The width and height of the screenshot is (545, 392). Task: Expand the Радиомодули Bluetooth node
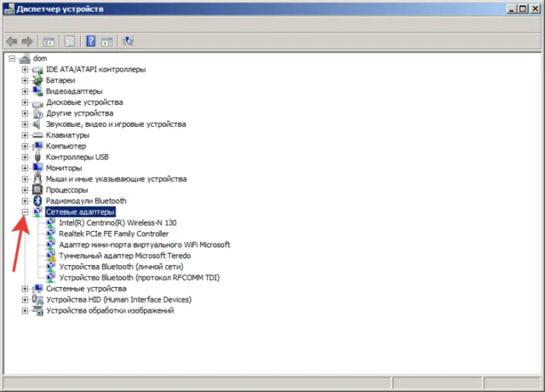pyautogui.click(x=25, y=201)
